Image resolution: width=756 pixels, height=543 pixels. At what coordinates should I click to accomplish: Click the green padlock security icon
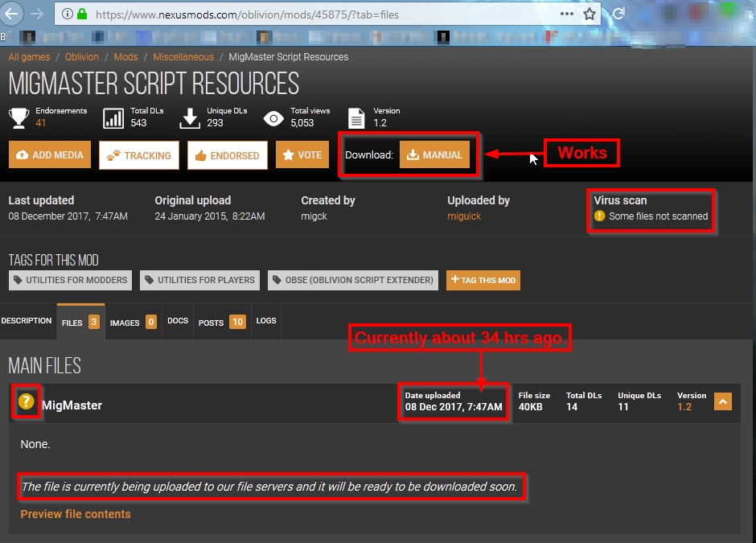tap(82, 14)
